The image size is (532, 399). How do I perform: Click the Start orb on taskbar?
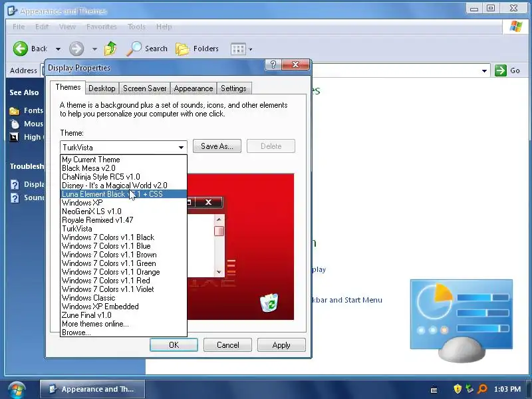[17, 390]
